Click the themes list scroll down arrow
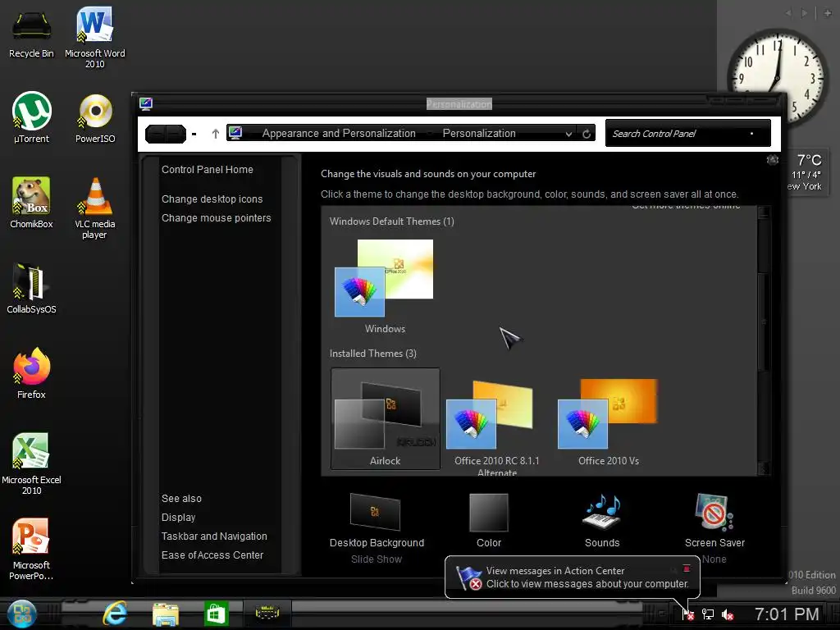This screenshot has height=630, width=840. point(765,468)
